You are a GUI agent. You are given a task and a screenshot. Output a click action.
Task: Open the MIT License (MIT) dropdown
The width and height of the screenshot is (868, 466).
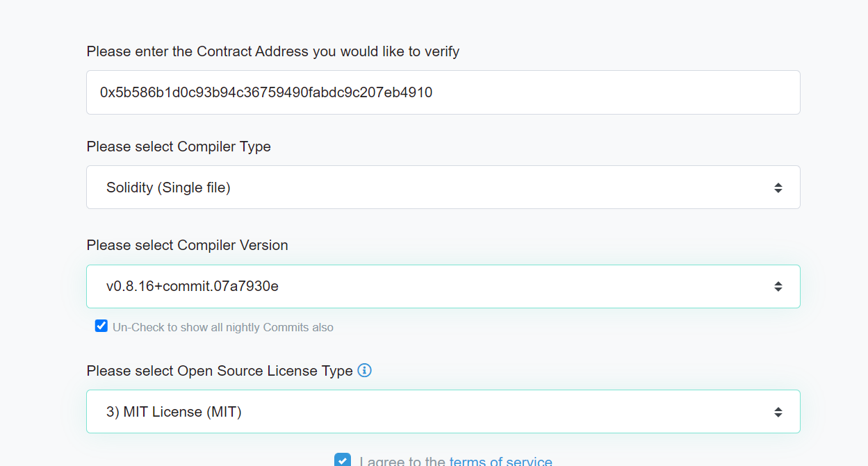point(443,411)
